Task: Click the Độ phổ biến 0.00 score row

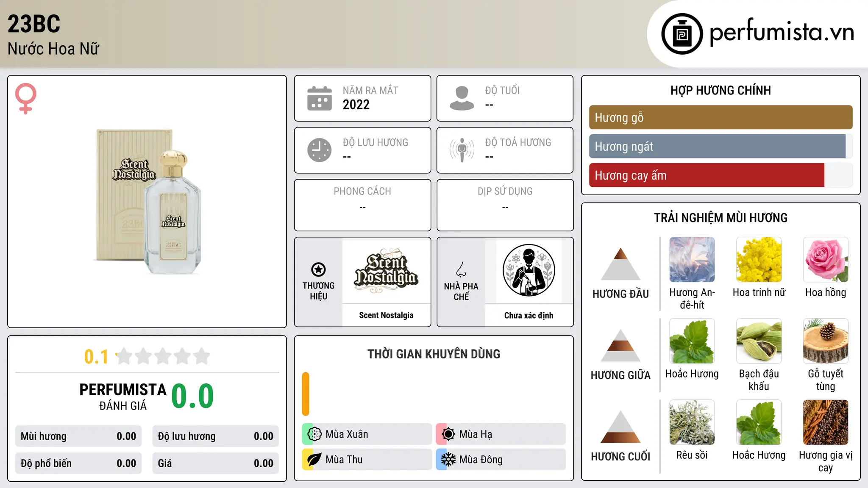Action: tap(78, 463)
